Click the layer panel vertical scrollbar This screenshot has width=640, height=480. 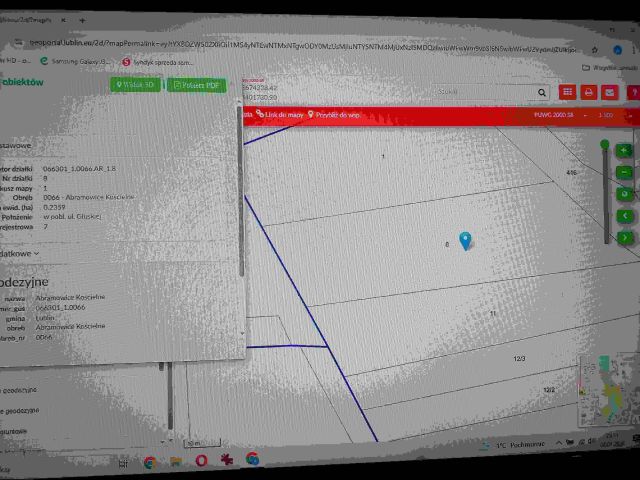[170, 396]
